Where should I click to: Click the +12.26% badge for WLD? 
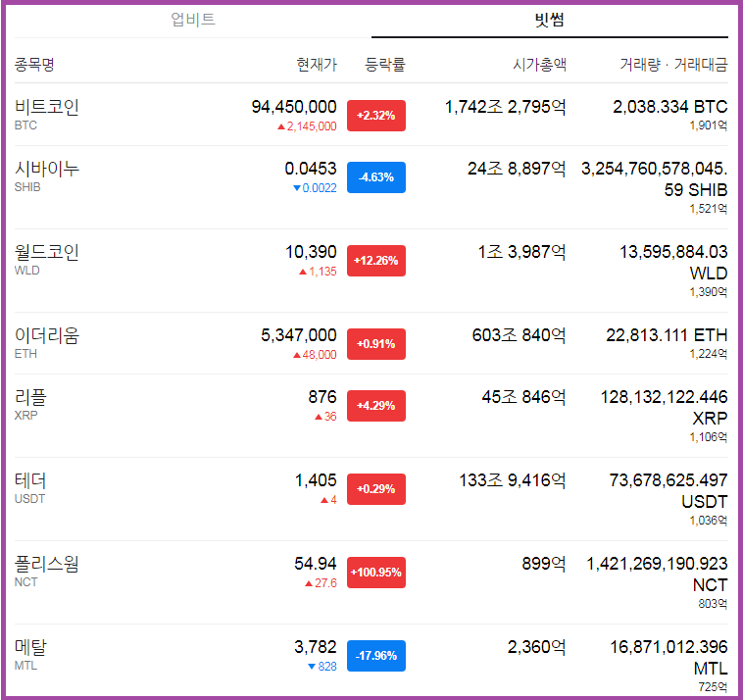pyautogui.click(x=376, y=261)
